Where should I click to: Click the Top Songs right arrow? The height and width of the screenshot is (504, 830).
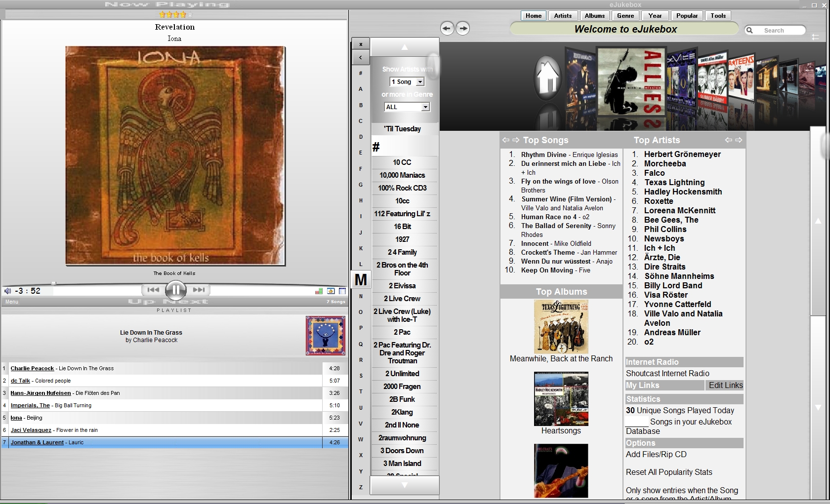[516, 140]
